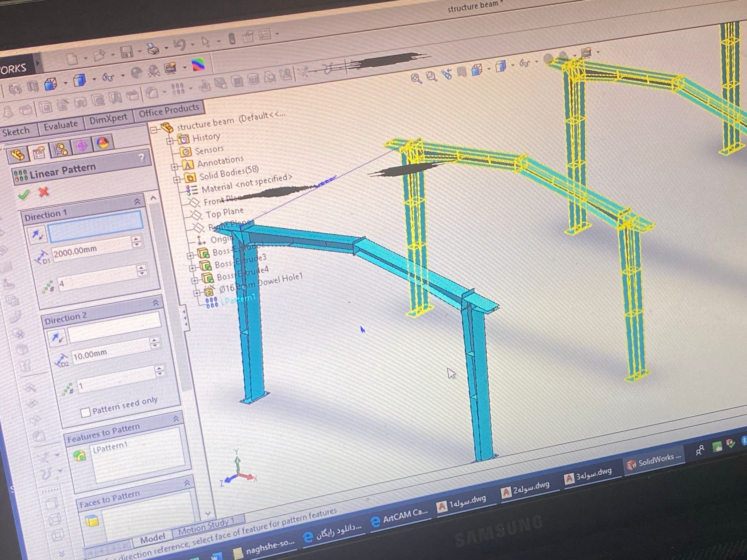747x560 pixels.
Task: Expand the History tree node
Action: tap(170, 141)
